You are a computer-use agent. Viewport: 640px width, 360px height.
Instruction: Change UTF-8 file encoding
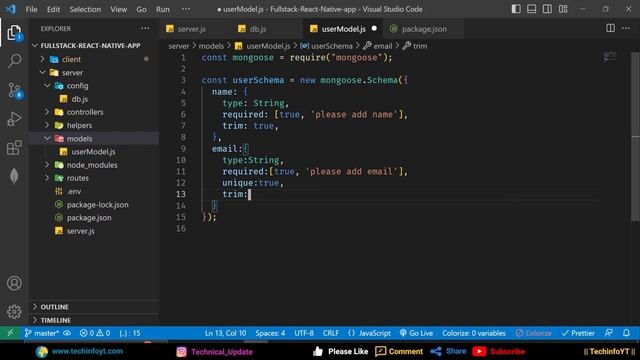304,333
